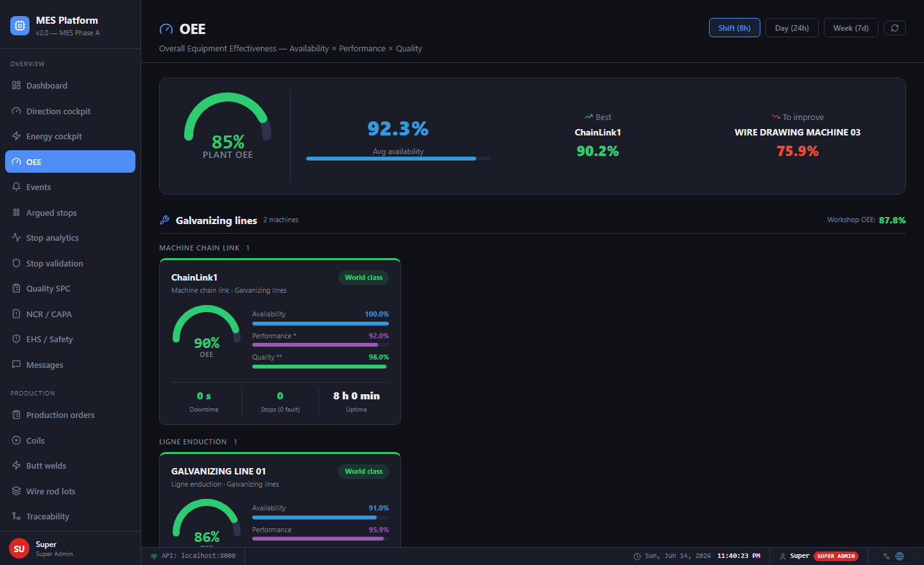Click WIRE DRAWING MACHINE 03 to improve label
This screenshot has height=565, width=924.
point(798,132)
